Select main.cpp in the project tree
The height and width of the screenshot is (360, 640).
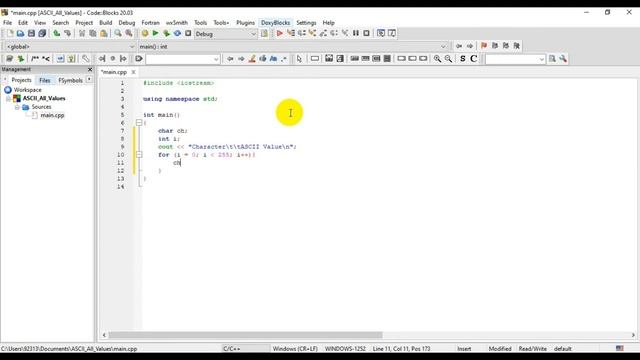(52, 115)
